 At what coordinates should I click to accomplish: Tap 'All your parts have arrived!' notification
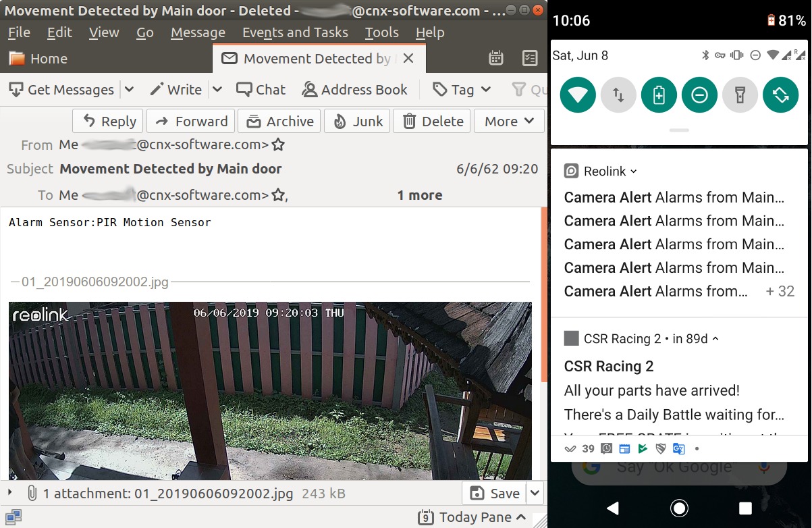click(x=652, y=390)
